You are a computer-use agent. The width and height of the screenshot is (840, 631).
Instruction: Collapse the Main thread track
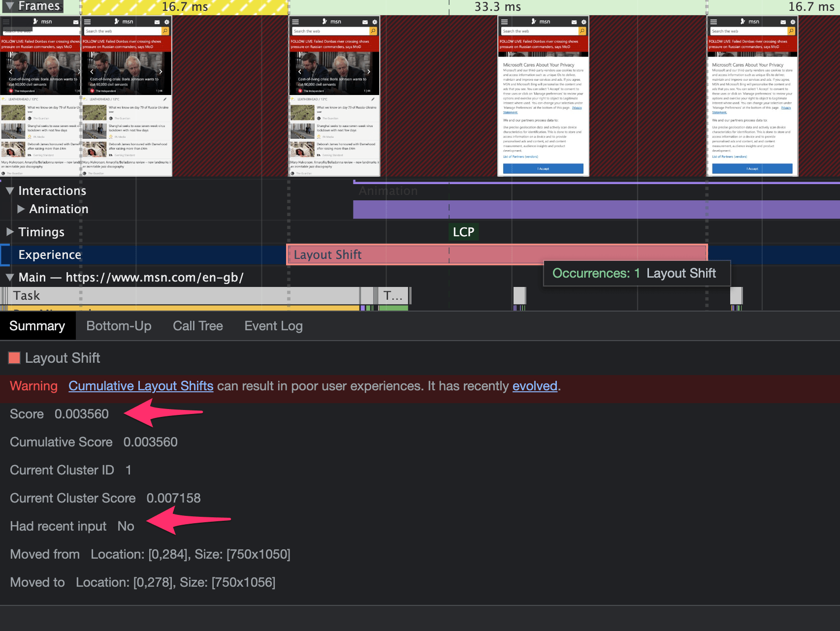coord(9,278)
